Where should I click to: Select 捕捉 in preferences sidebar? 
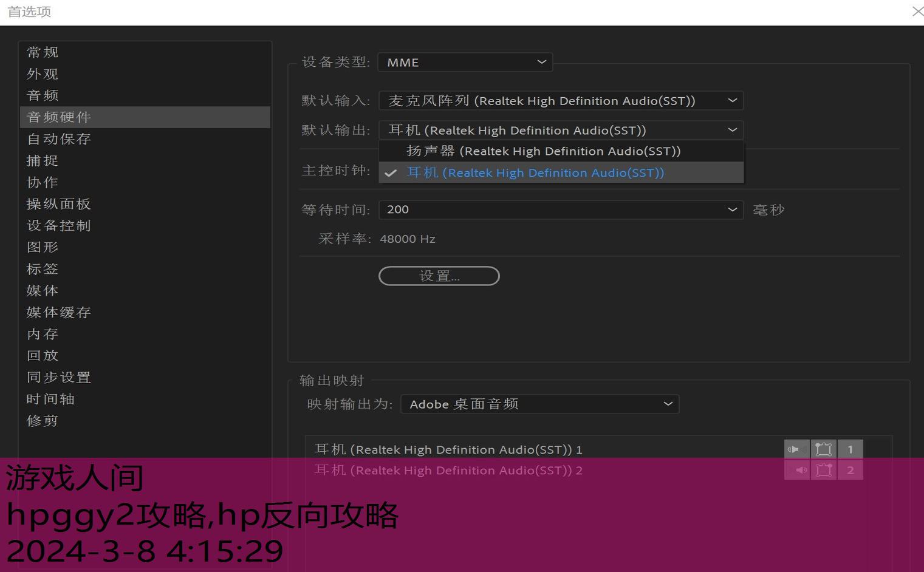click(x=145, y=161)
